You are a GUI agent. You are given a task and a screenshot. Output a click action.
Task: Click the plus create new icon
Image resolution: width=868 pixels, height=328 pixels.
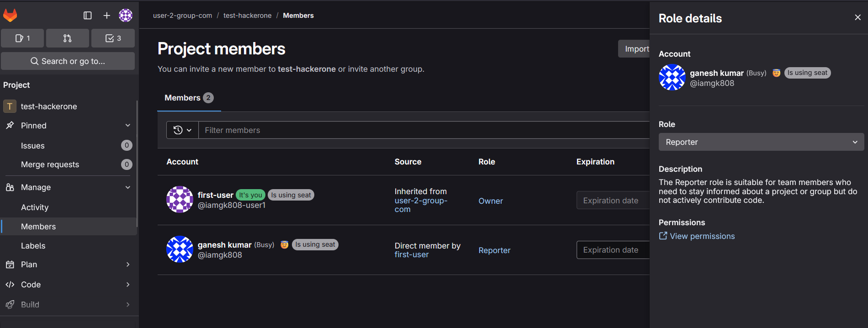(x=106, y=16)
